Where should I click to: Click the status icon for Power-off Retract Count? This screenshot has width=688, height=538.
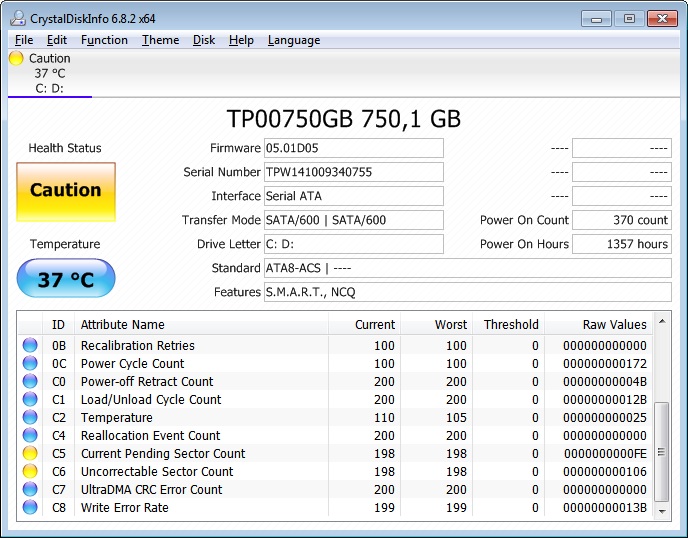coord(30,381)
